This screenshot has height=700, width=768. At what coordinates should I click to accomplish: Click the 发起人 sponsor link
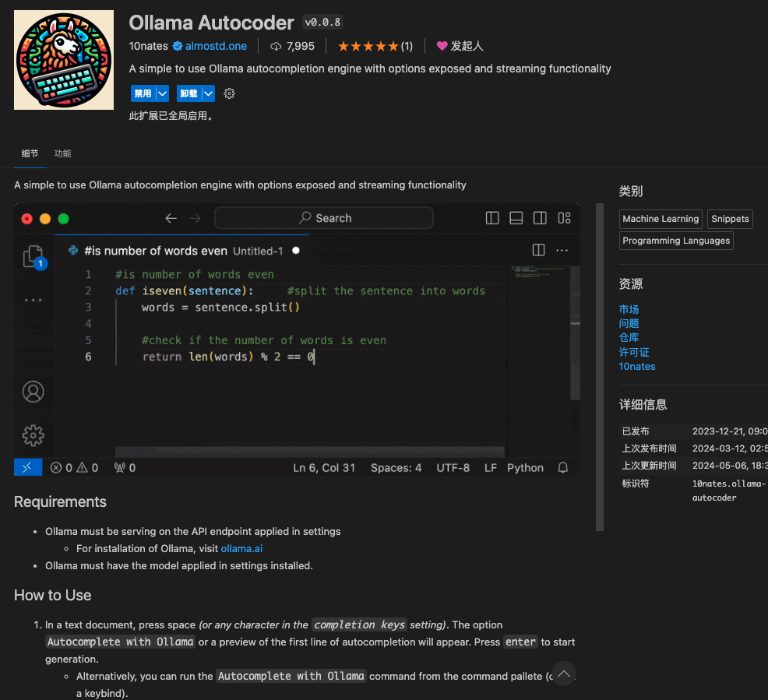467,46
